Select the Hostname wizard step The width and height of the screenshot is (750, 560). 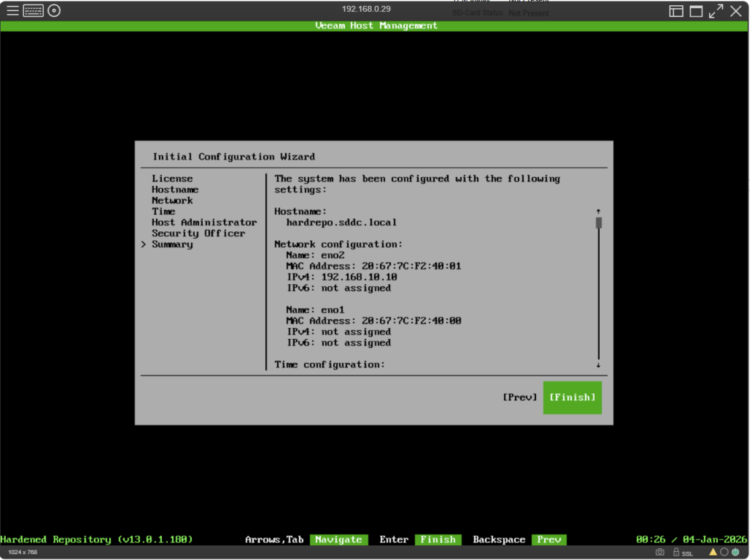(x=175, y=190)
